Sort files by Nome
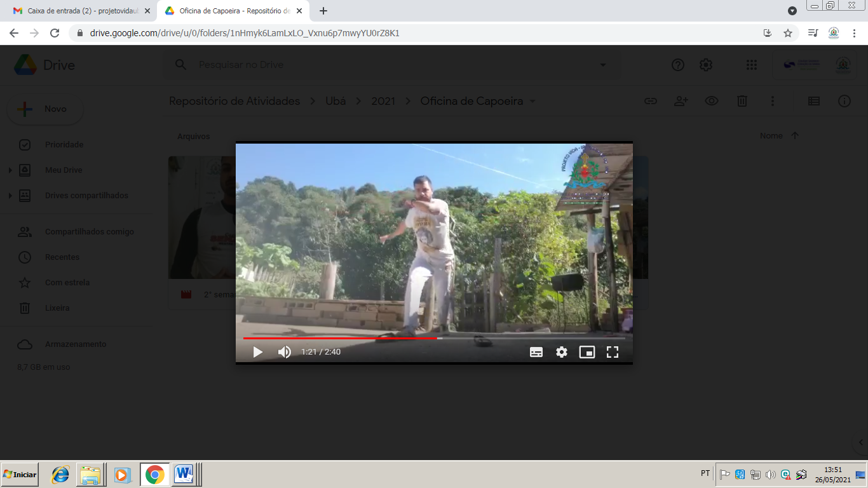This screenshot has height=488, width=868. pos(771,136)
